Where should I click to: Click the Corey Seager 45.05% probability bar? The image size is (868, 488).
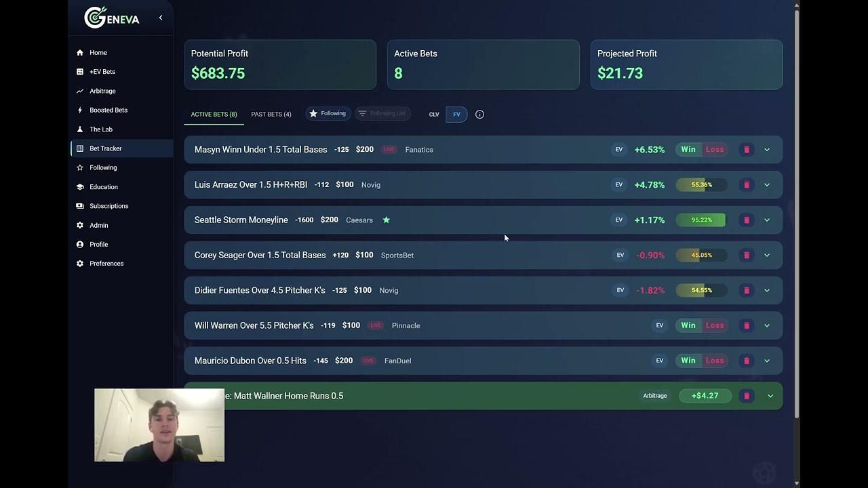point(701,256)
